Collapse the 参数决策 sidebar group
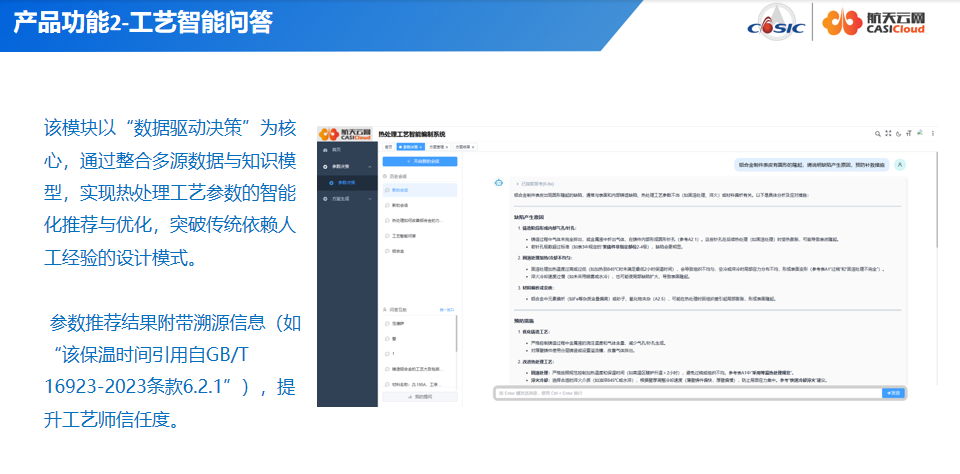Screen dimensions: 960x474 [368, 167]
